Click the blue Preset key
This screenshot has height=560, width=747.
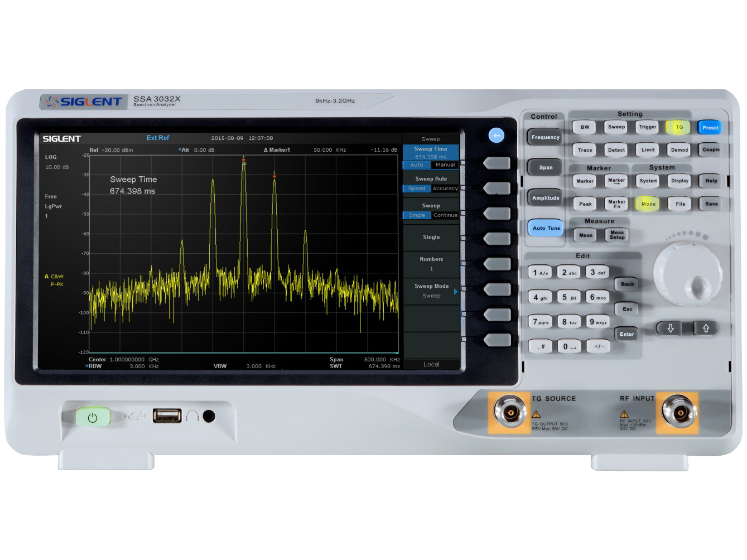710,128
